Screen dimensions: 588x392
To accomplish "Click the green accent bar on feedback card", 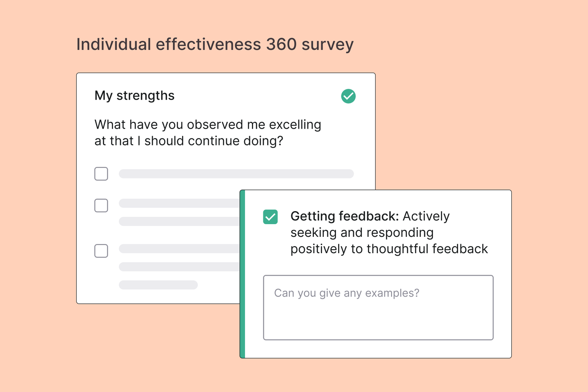I will [243, 274].
